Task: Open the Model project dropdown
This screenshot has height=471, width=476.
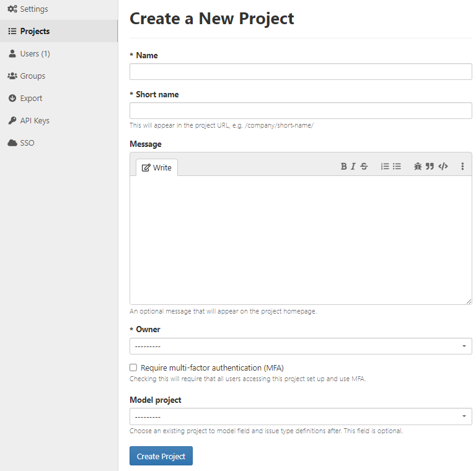Action: point(301,416)
